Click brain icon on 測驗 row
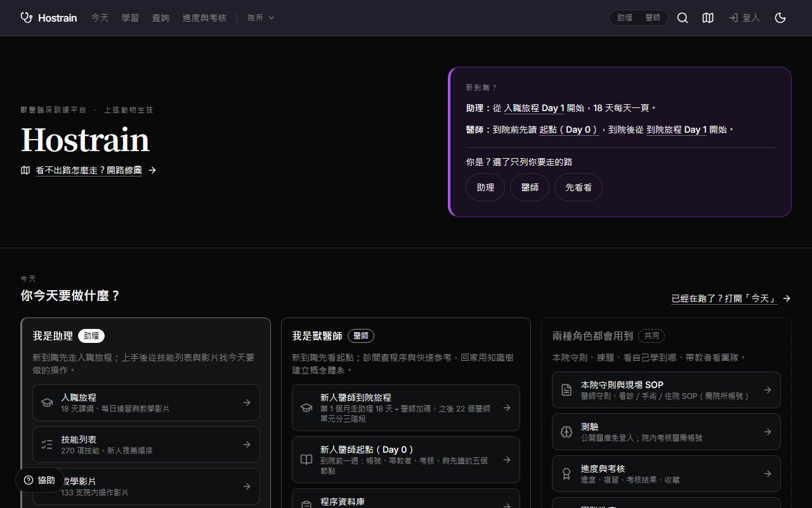The width and height of the screenshot is (812, 508). coord(566,432)
